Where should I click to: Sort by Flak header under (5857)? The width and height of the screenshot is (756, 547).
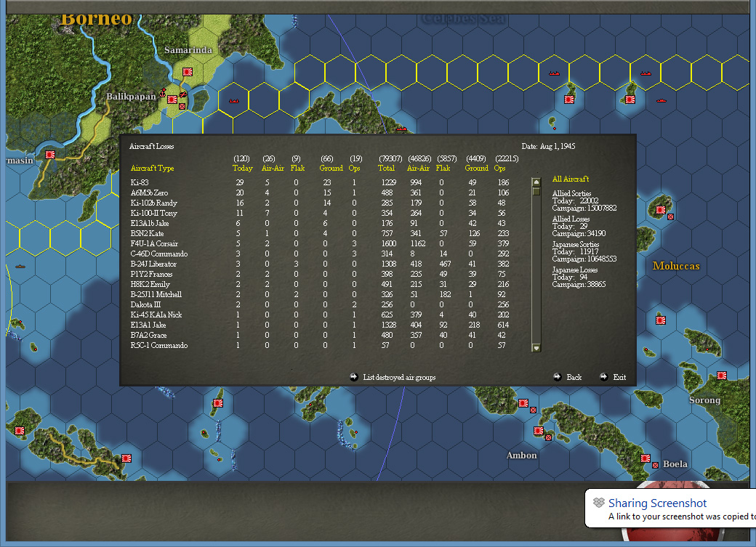[x=443, y=169]
